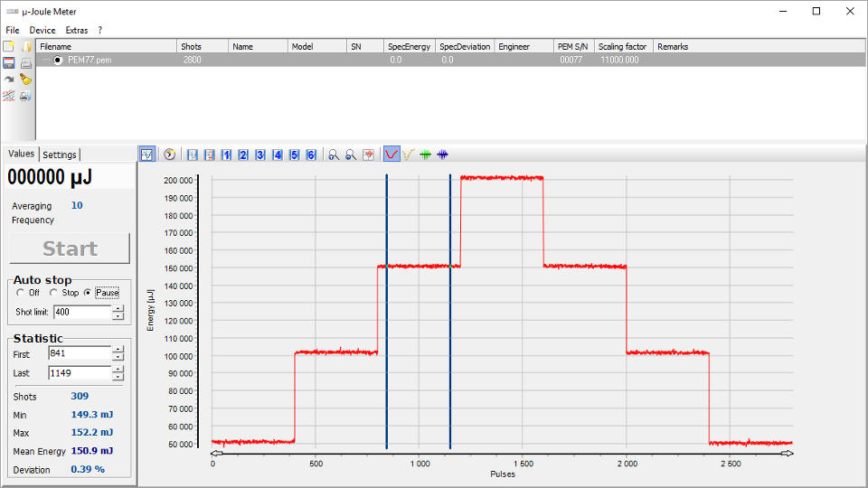Select chart preset number 4 icon
Screen dimensions: 868x488
click(278, 155)
